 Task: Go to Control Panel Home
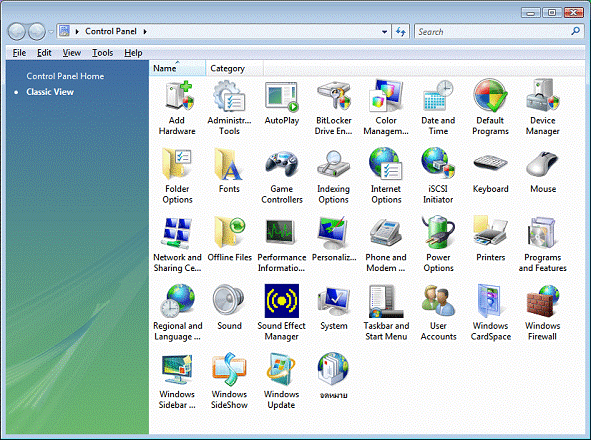pyautogui.click(x=65, y=76)
